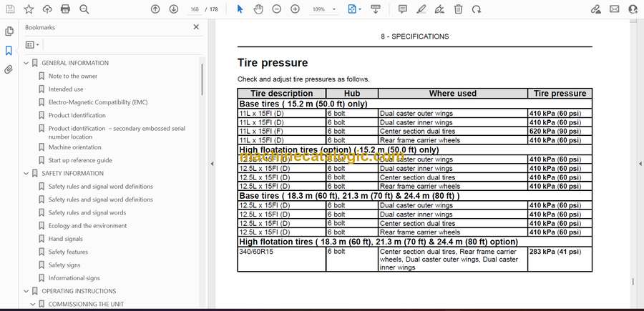Viewport: 644px width, 311px height.
Task: Zoom in with plus icon
Action: tap(295, 9)
